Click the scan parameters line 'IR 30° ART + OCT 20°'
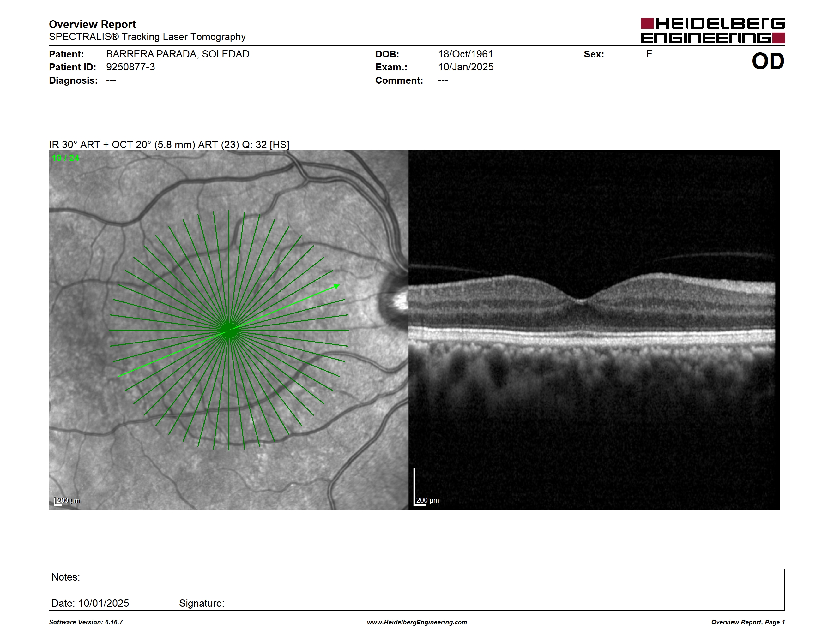This screenshot has height=644, width=834. [169, 145]
